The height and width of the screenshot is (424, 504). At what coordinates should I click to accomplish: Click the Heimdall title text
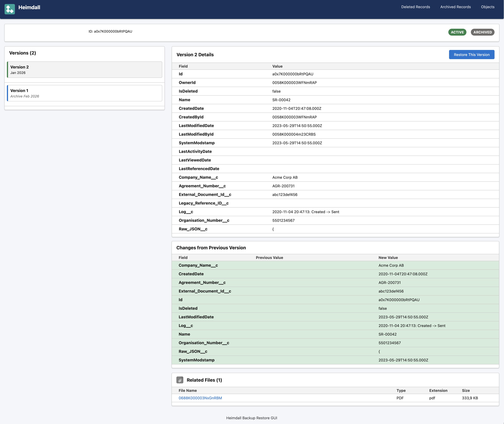(29, 7)
